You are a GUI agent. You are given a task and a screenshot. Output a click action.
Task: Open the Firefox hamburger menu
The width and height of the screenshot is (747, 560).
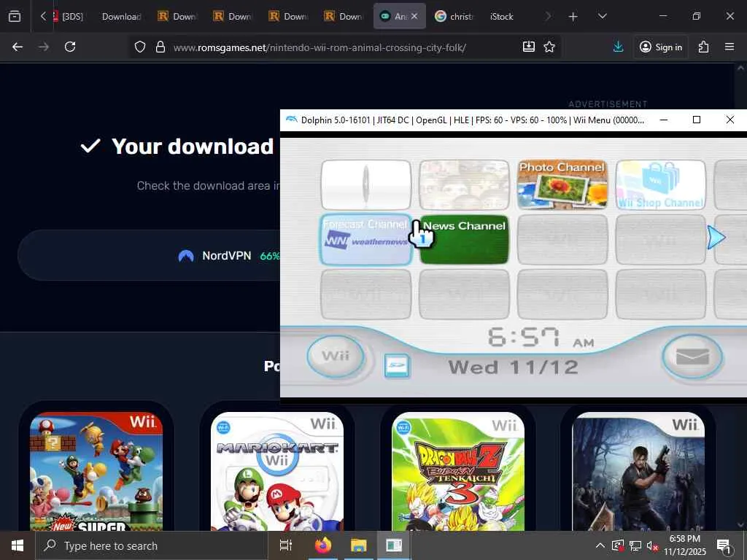pos(729,47)
